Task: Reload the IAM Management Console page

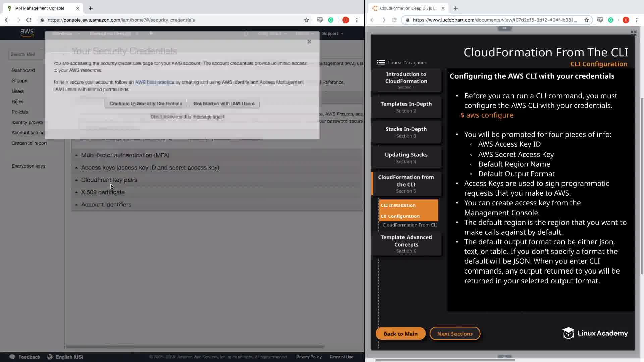Action: point(29,20)
